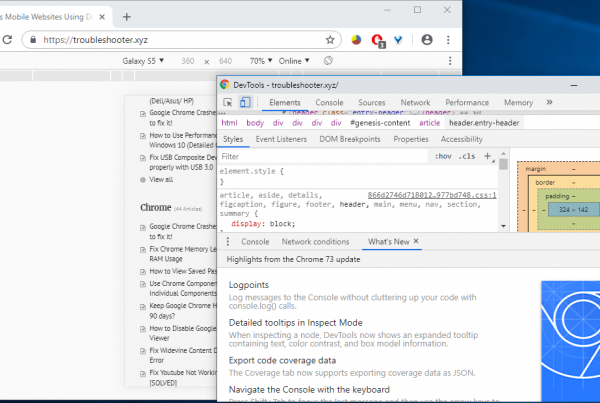Click the browser reload icon
The image size is (600, 403).
click(x=7, y=39)
